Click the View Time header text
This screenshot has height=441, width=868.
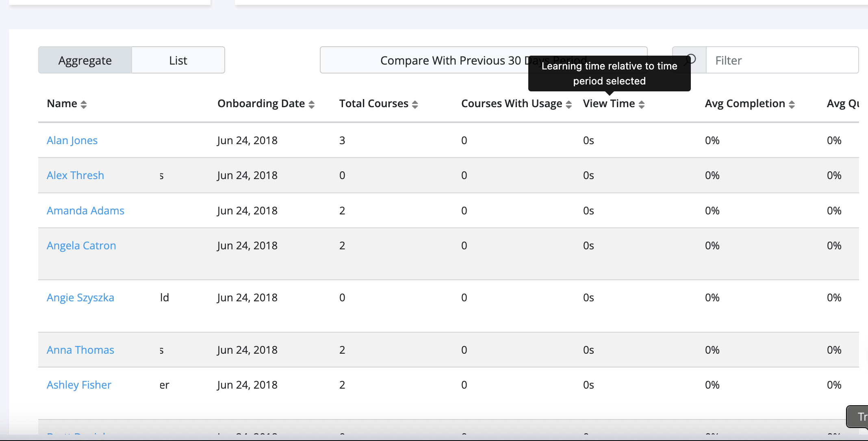tap(609, 104)
